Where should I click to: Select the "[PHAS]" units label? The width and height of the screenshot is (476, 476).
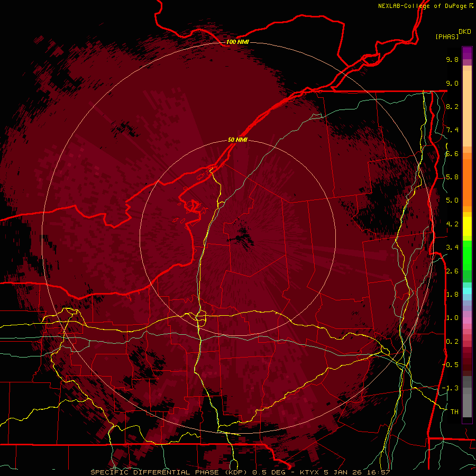click(447, 36)
